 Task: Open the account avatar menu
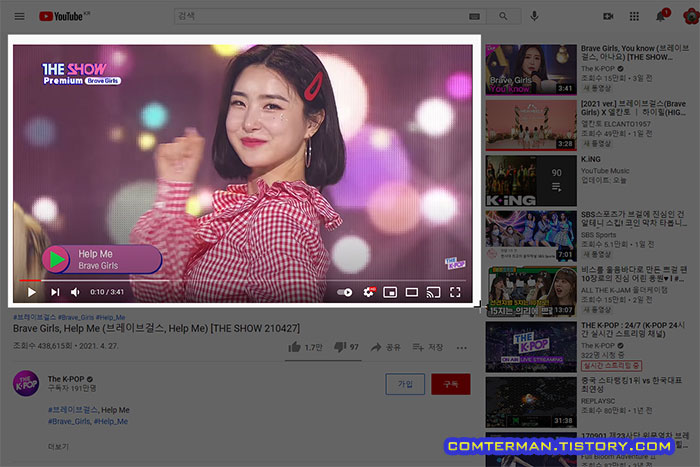coord(691,17)
